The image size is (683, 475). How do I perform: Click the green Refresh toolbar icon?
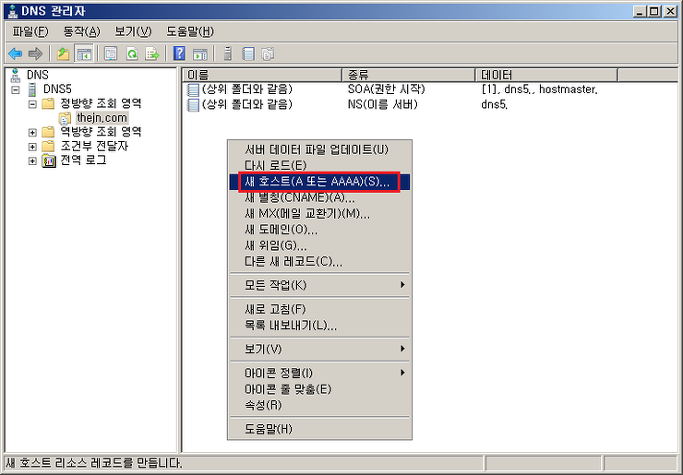click(x=132, y=54)
